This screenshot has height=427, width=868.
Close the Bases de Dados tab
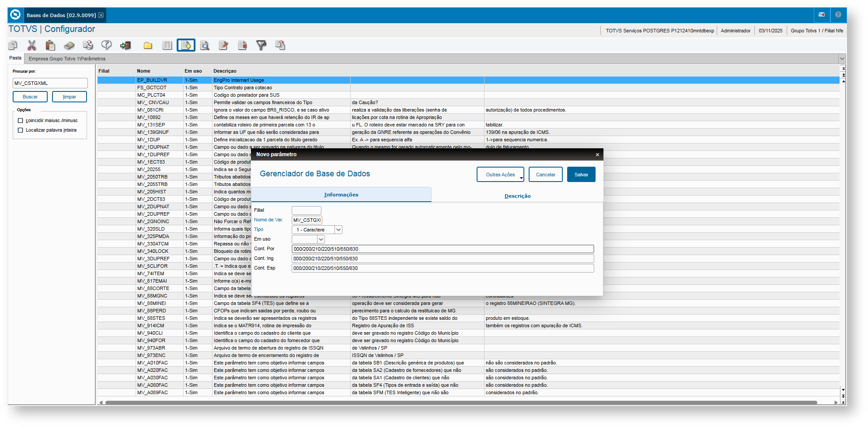point(101,15)
